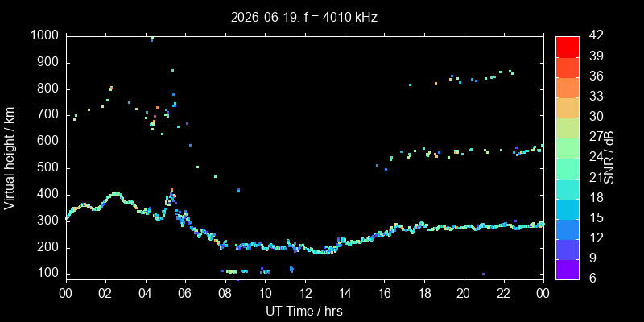Click the trace peak near 400 km at 02:30

click(x=116, y=193)
